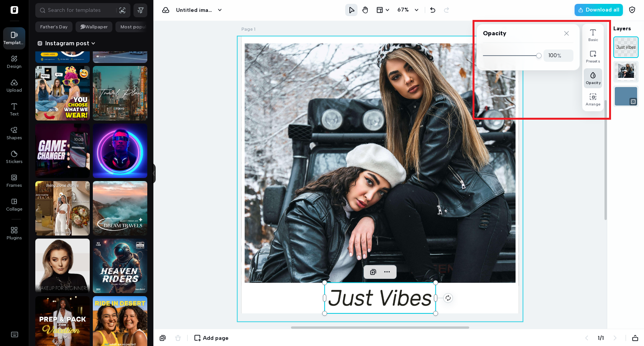
Task: Click Add page below the canvas
Action: coord(211,338)
